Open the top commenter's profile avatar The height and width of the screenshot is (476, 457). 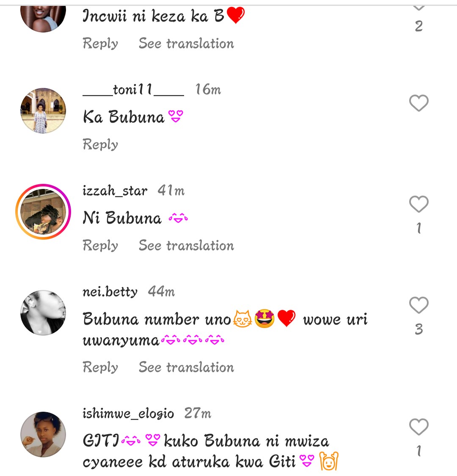(x=43, y=17)
